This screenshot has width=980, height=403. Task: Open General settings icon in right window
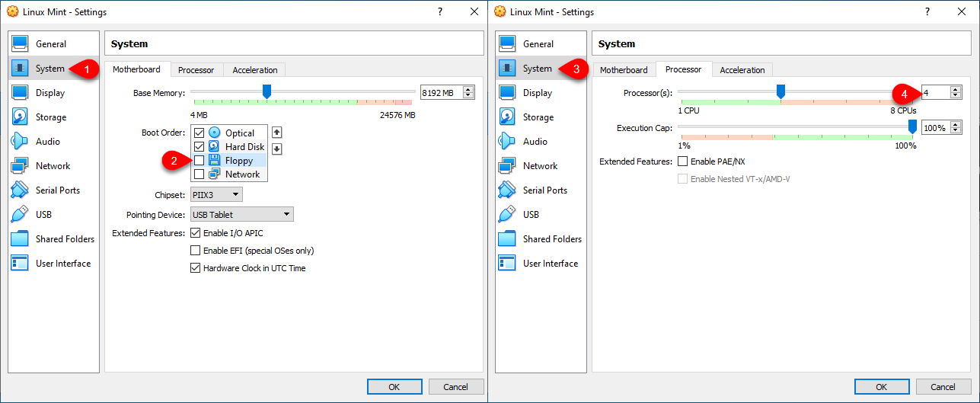(x=508, y=44)
